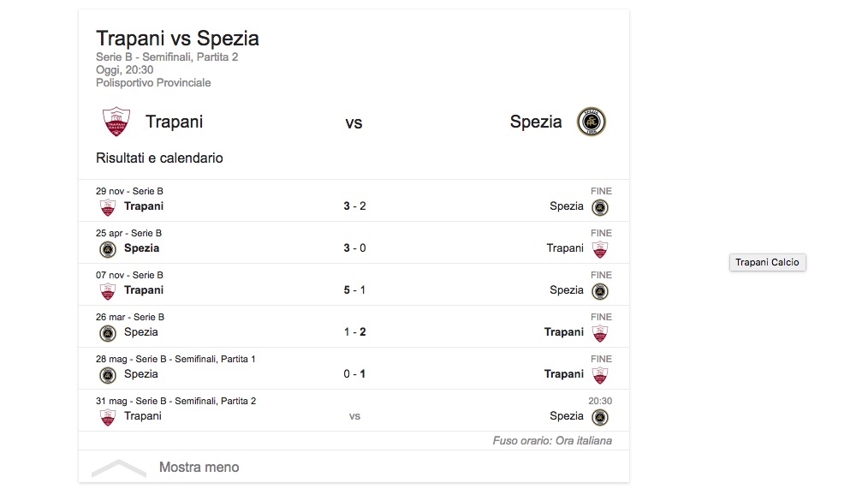Click Spezia crest in 31 mag match row

pos(600,417)
